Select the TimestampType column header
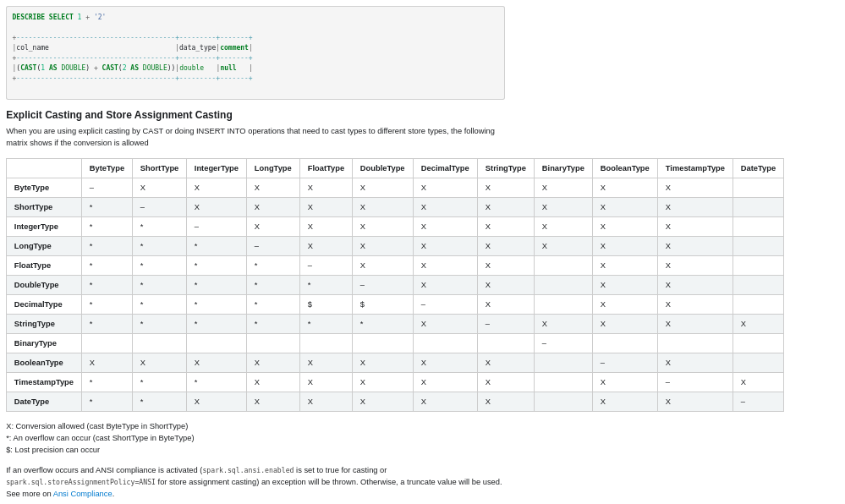The height and width of the screenshot is (504, 845). click(x=694, y=168)
